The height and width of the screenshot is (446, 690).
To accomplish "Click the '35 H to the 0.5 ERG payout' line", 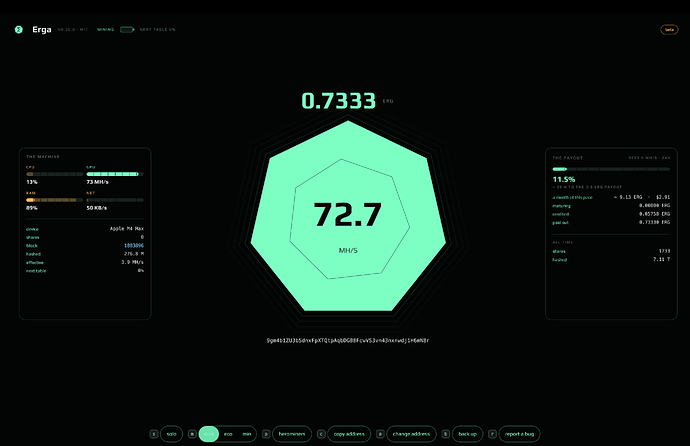I will coord(587,187).
